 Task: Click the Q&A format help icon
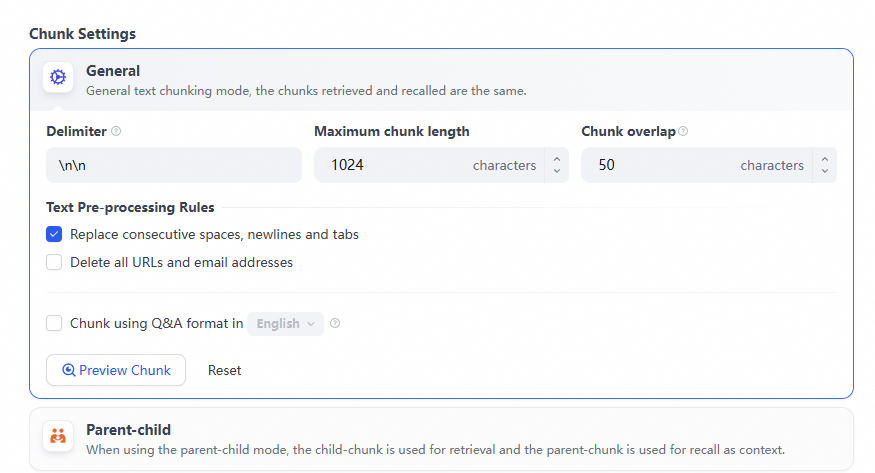point(335,323)
